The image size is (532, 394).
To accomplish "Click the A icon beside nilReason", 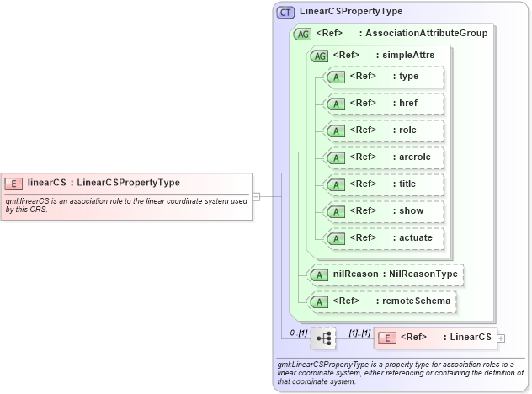I will pyautogui.click(x=319, y=275).
